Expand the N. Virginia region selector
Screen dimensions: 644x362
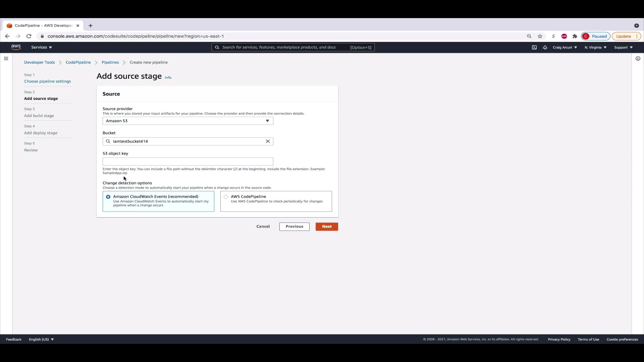tap(595, 47)
